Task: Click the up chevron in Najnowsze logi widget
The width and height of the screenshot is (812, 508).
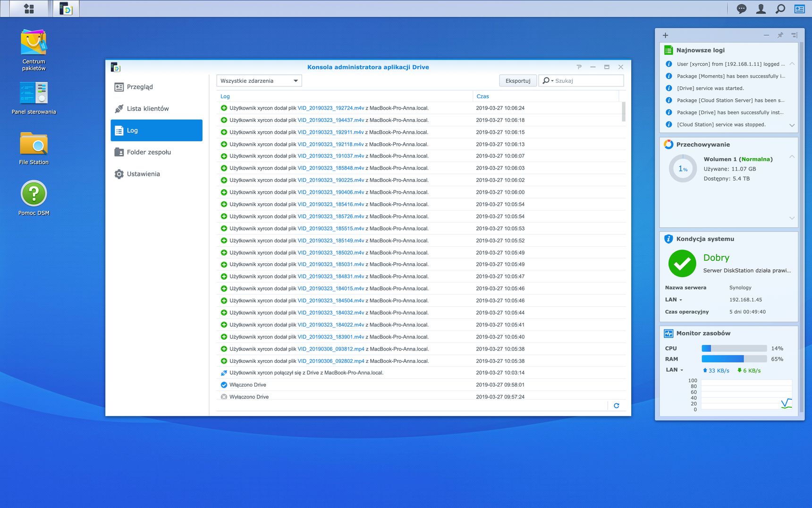Action: point(792,64)
